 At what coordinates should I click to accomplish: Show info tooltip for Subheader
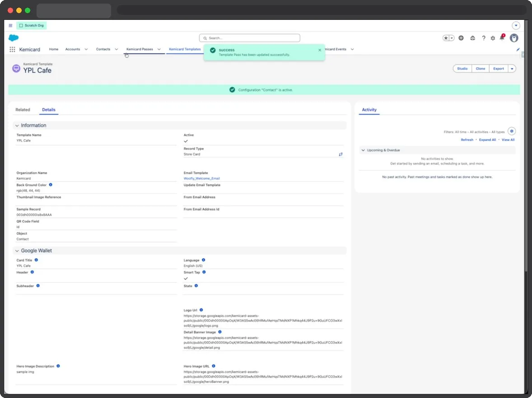coord(38,286)
